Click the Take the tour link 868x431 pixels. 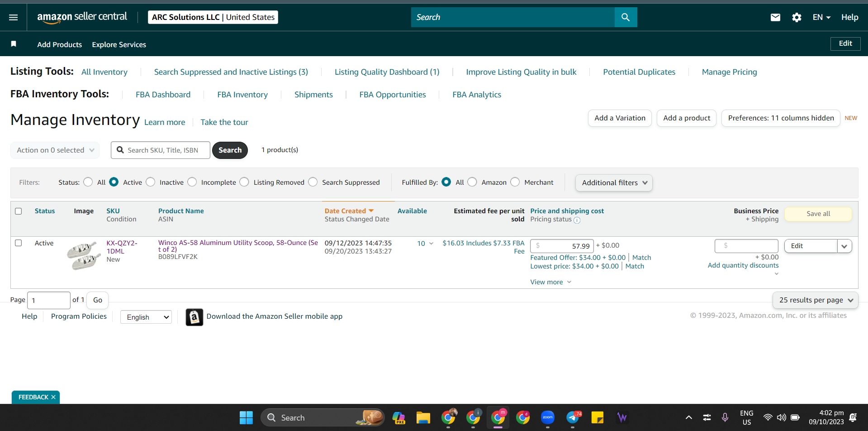[224, 122]
